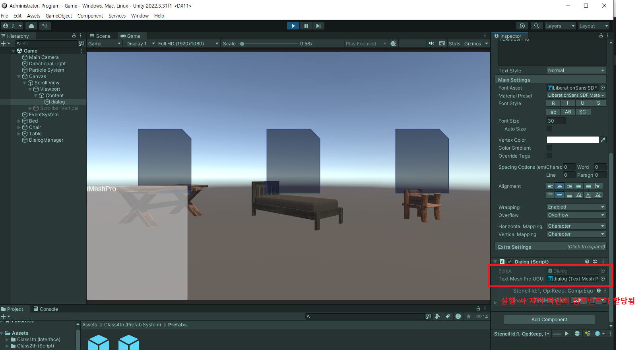Expand the Extra Settings section
The width and height of the screenshot is (644, 359).
click(551, 247)
